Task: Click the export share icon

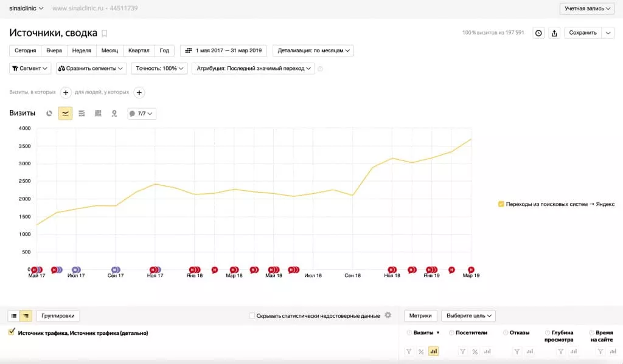Action: 554,33
